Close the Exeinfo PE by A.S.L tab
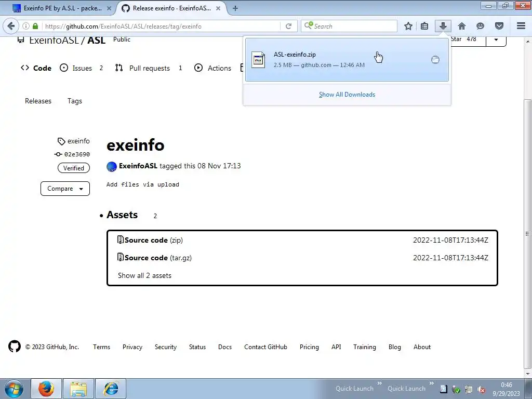Viewport: 532px width, 399px height. click(109, 8)
